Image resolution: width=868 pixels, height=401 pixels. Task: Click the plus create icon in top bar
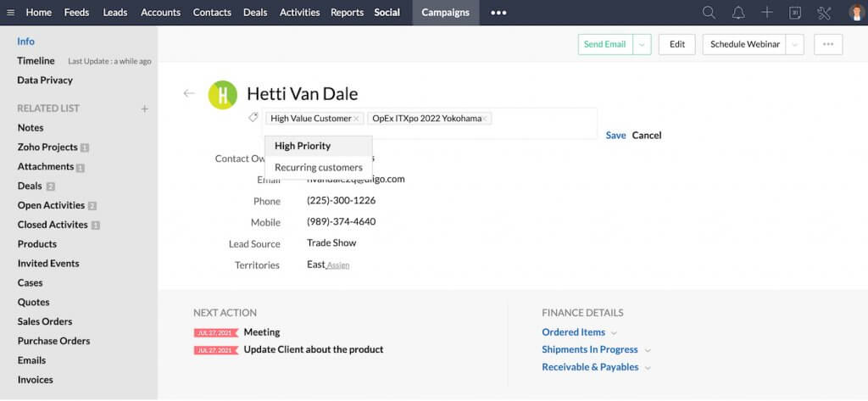[766, 13]
